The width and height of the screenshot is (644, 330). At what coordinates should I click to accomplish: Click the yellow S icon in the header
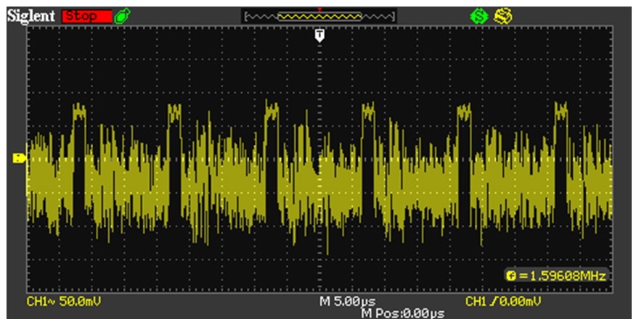500,15
